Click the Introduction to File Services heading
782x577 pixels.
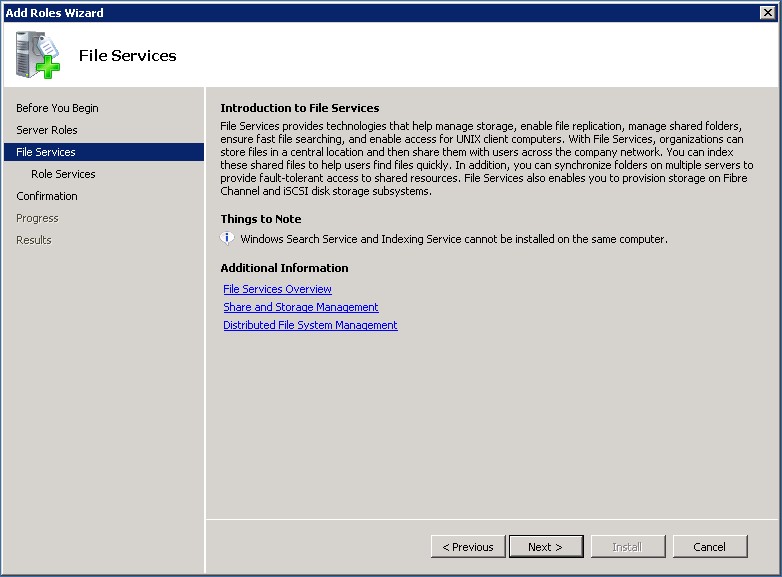pyautogui.click(x=299, y=108)
